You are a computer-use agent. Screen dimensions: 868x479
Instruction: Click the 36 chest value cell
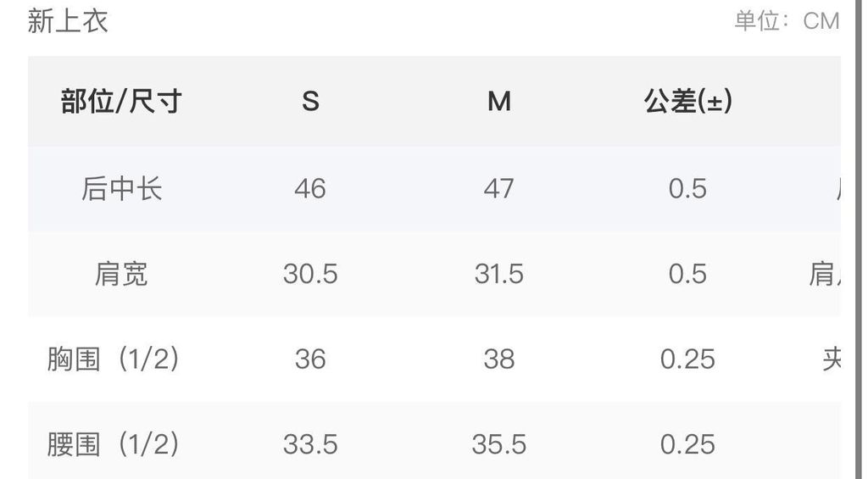(x=310, y=359)
